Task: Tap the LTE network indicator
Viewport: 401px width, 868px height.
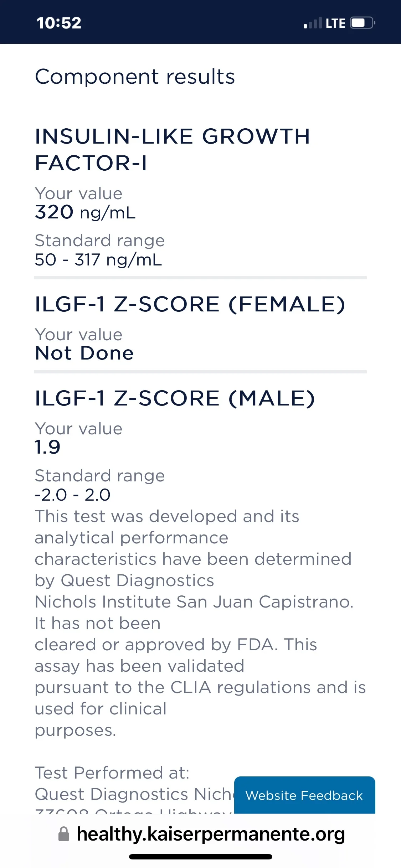Action: tap(335, 23)
